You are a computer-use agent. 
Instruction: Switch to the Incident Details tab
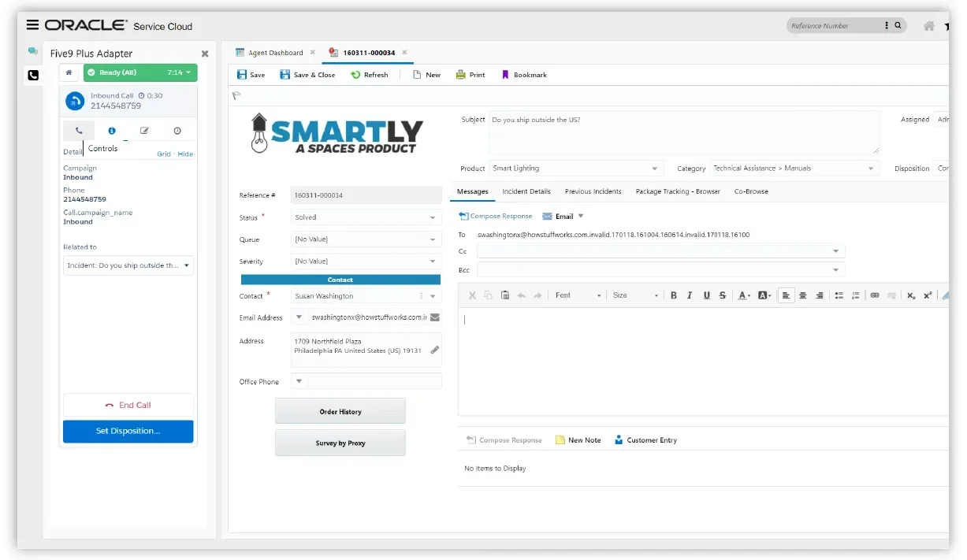tap(526, 191)
